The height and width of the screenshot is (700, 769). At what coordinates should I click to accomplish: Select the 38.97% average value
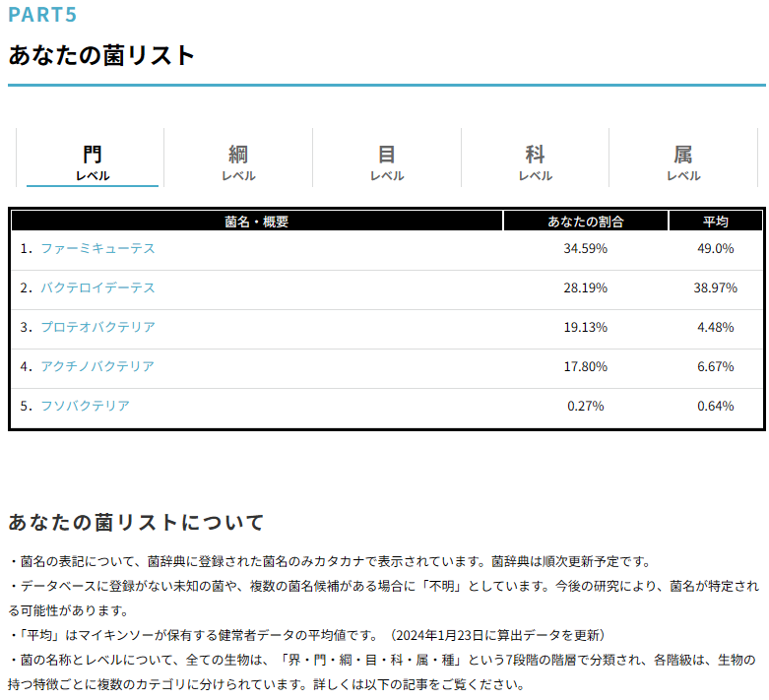(716, 287)
